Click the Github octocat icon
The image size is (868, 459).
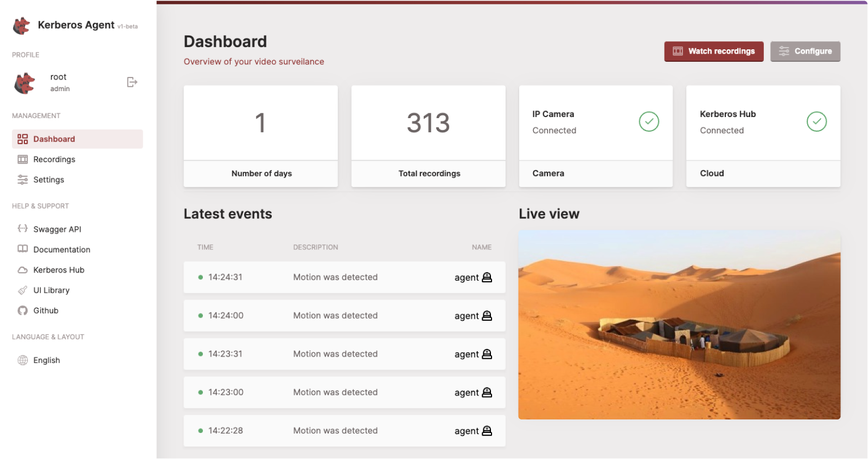[23, 311]
